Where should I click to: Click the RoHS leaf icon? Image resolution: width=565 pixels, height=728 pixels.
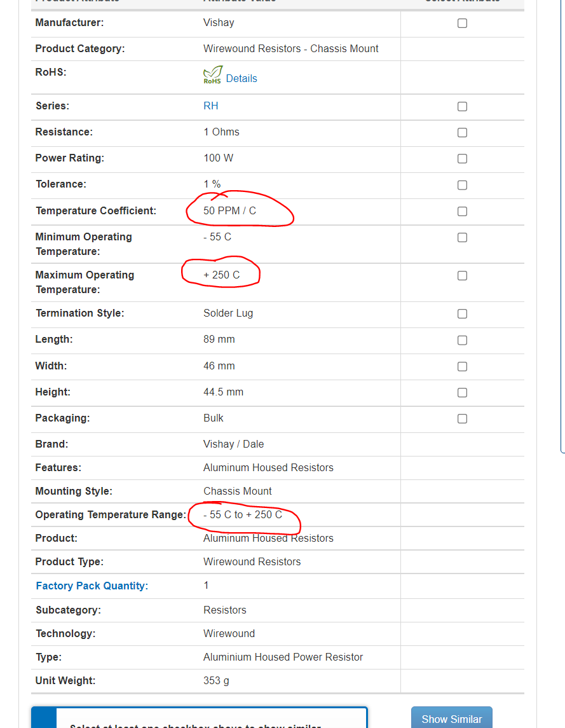coord(213,75)
